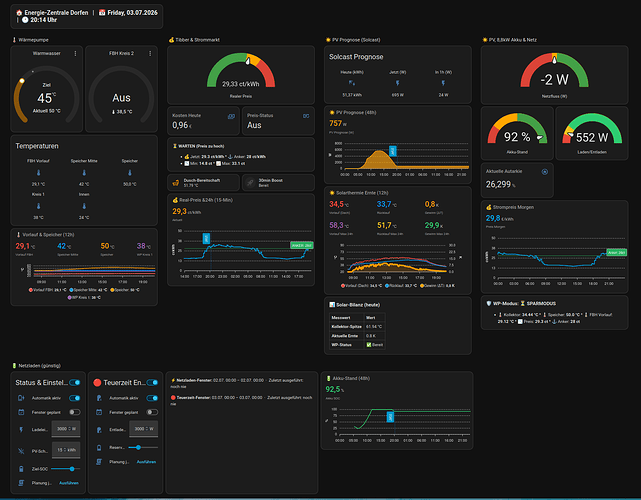Click the FBH Vorlauf thermometer icon

(38, 173)
